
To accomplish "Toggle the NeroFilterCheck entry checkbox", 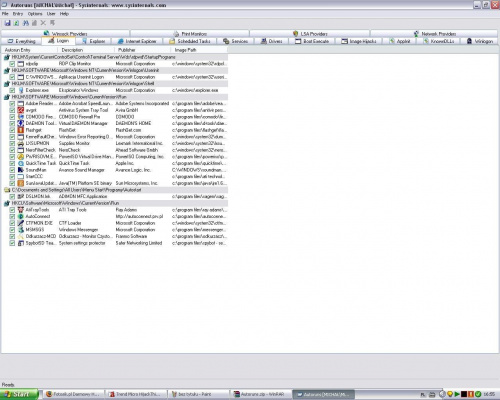I will (12, 150).
